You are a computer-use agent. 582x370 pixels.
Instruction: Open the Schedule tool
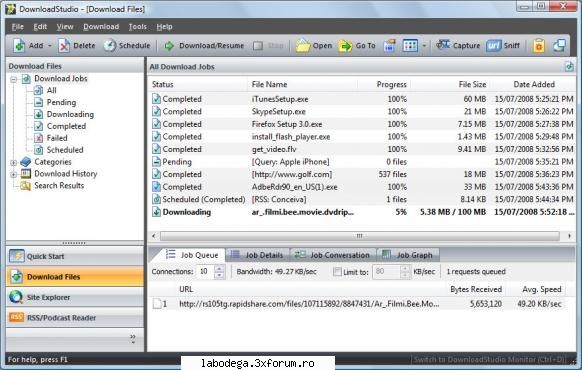point(127,46)
